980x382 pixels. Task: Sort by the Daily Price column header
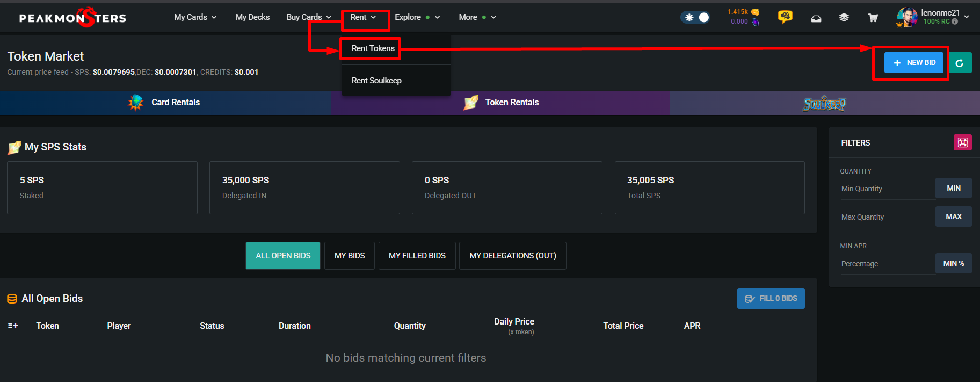pos(514,322)
